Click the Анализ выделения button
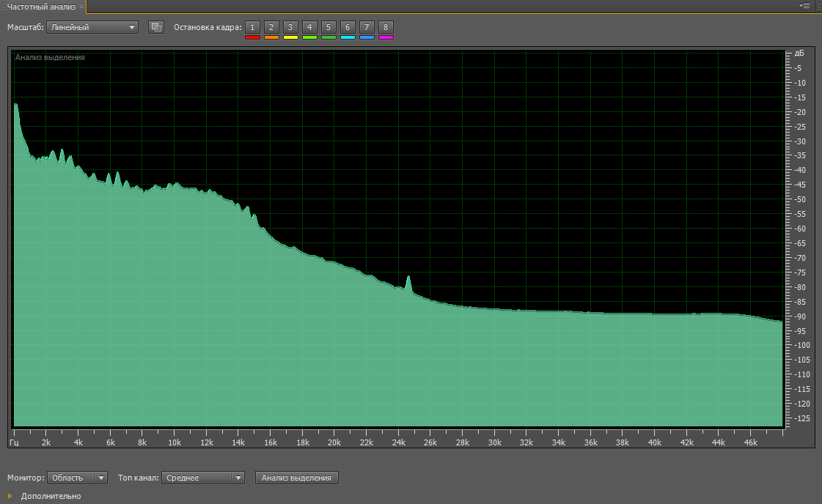The image size is (822, 504). coord(296,478)
